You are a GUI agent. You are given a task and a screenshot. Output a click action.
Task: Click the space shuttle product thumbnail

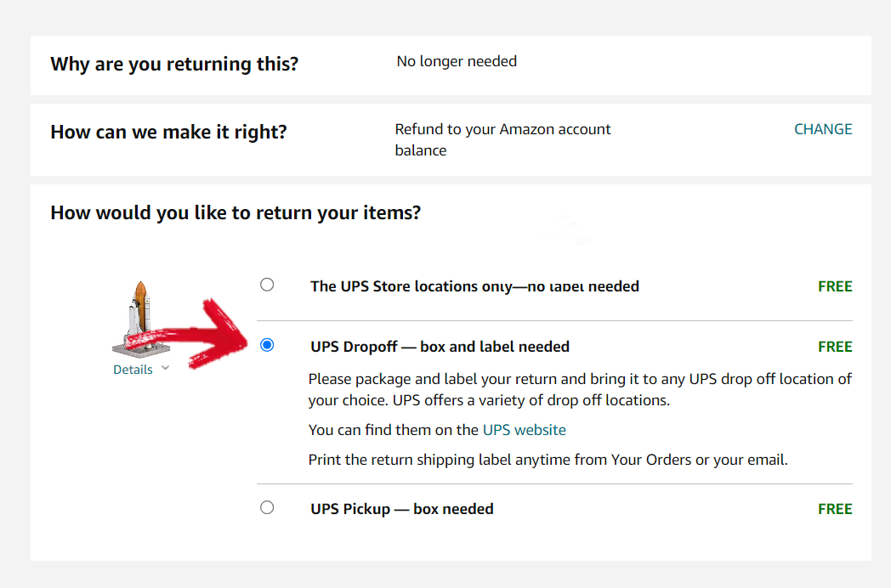pyautogui.click(x=140, y=319)
